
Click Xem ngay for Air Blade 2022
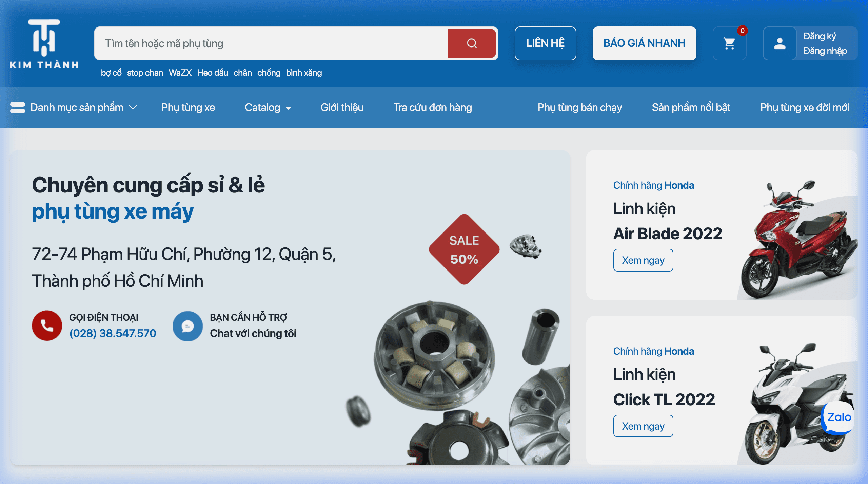643,260
